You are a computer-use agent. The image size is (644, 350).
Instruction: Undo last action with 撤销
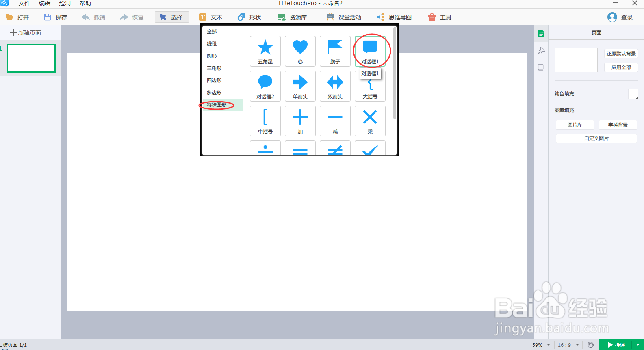pyautogui.click(x=94, y=17)
